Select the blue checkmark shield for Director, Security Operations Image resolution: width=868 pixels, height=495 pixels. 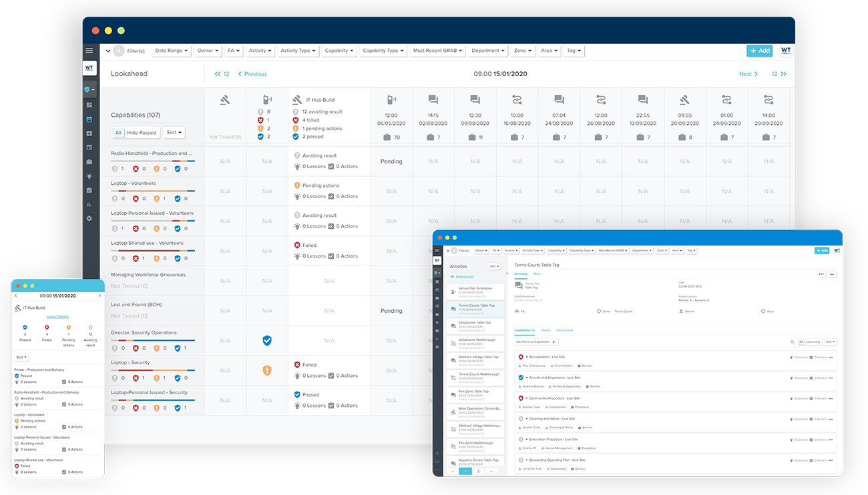coord(266,340)
